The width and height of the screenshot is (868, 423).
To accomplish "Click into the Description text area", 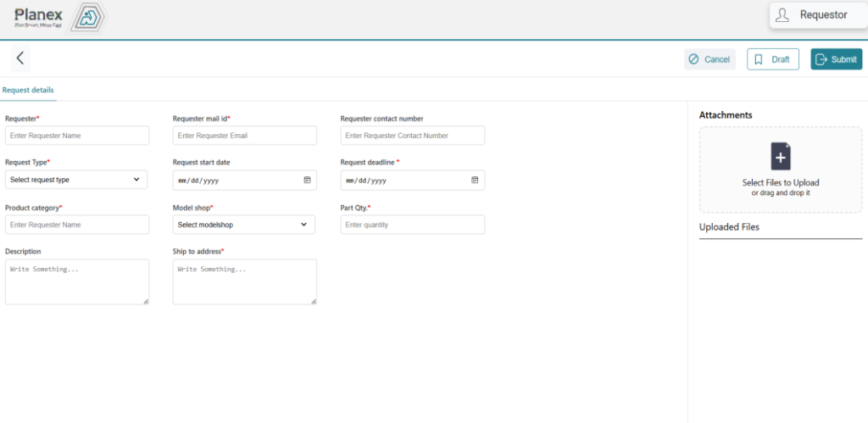I will pyautogui.click(x=76, y=281).
